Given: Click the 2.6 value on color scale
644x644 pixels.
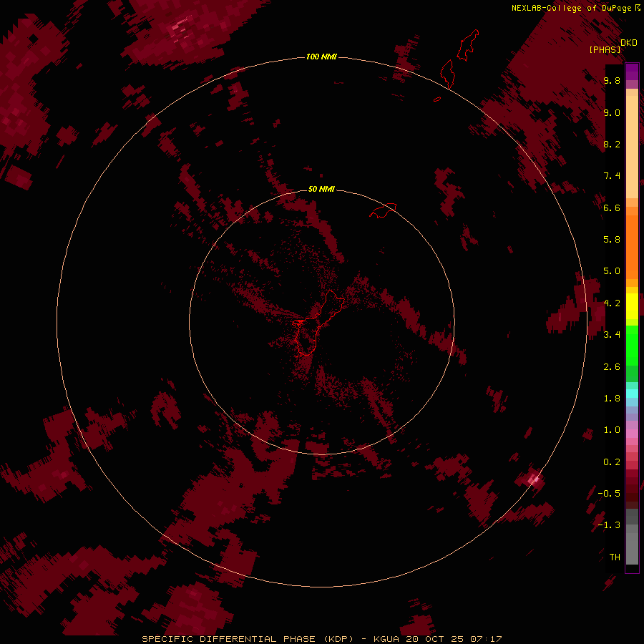Looking at the screenshot, I should (x=612, y=367).
